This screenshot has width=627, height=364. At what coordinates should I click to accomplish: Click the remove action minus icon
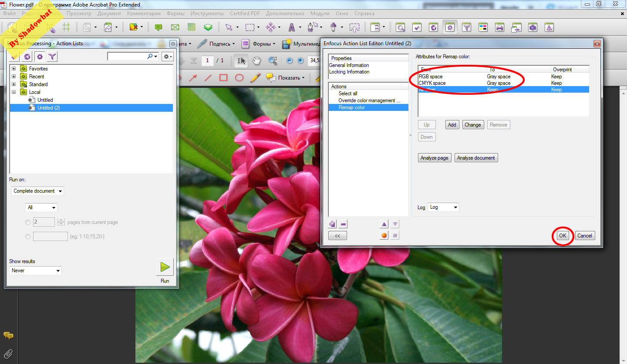pos(343,224)
